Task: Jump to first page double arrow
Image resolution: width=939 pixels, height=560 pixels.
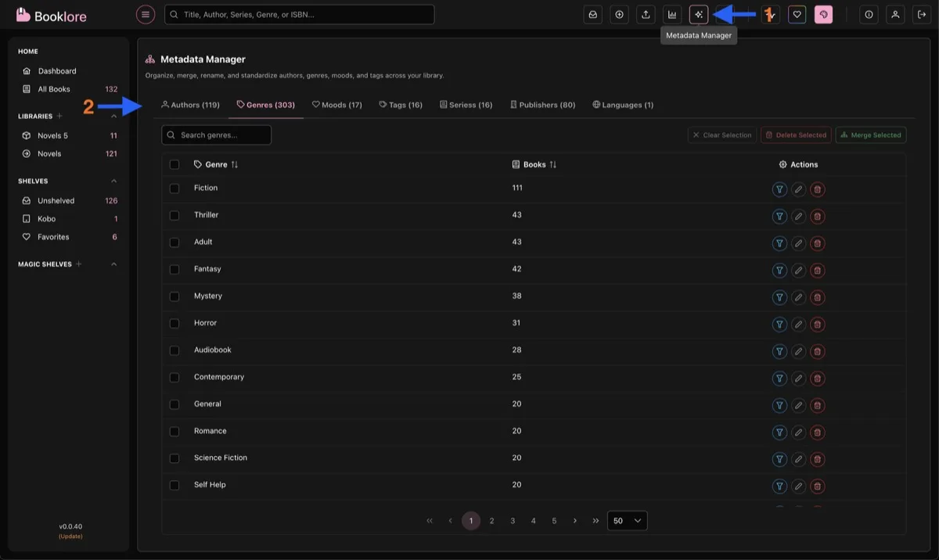Action: (x=430, y=521)
